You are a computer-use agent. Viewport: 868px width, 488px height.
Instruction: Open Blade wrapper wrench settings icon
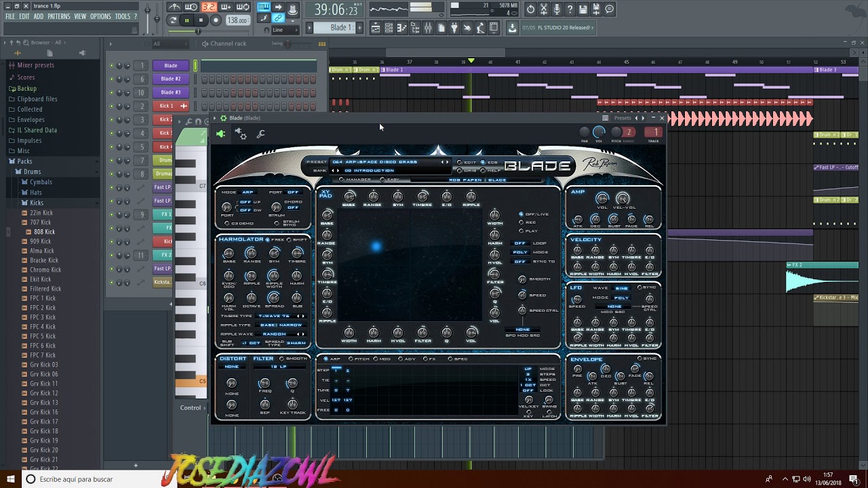[260, 134]
